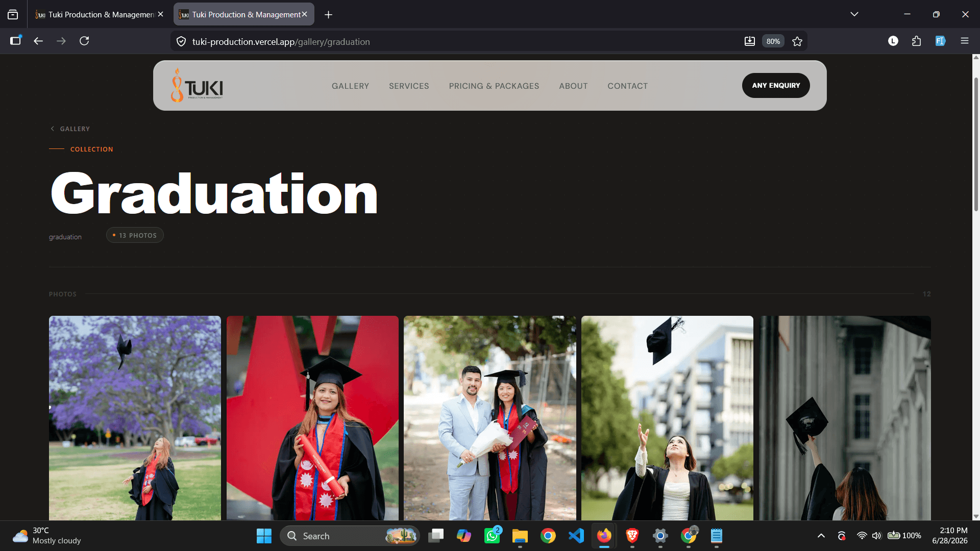Click the 13 PHOTOS badge

click(x=135, y=235)
